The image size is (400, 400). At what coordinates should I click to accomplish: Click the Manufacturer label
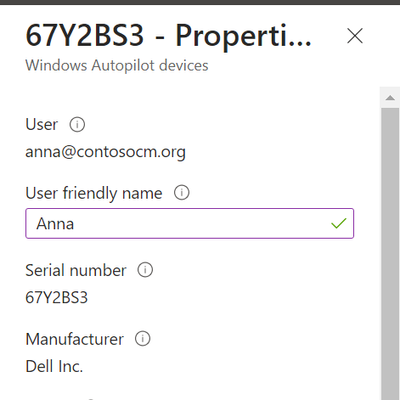pyautogui.click(x=75, y=339)
